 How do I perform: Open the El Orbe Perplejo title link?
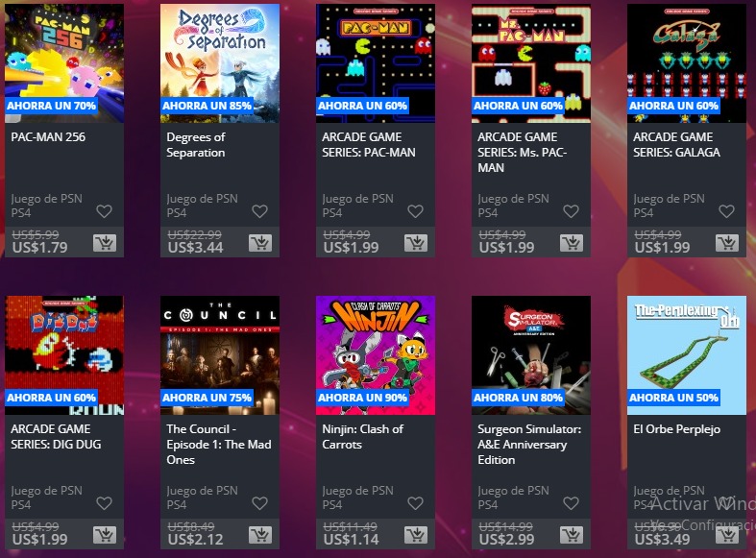click(677, 429)
